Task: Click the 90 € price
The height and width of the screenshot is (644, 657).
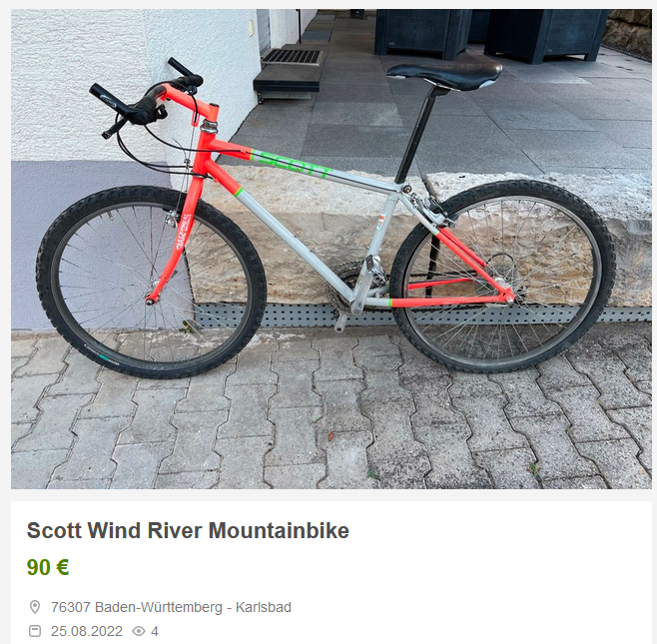Action: pyautogui.click(x=48, y=567)
